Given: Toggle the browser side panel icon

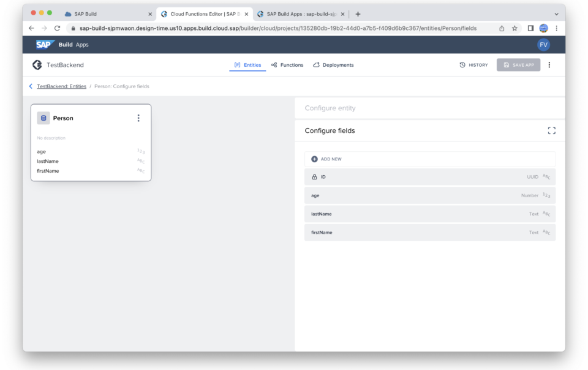Looking at the screenshot, I should point(530,28).
